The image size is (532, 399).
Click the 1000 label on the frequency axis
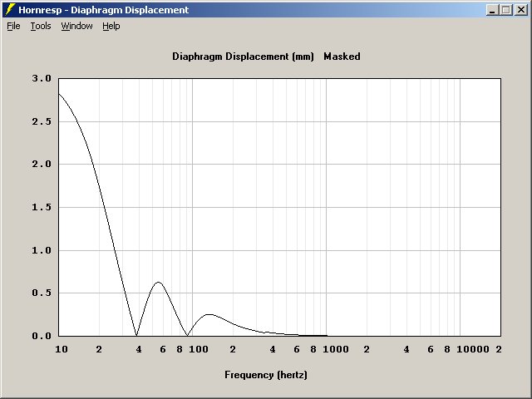pyautogui.click(x=336, y=349)
